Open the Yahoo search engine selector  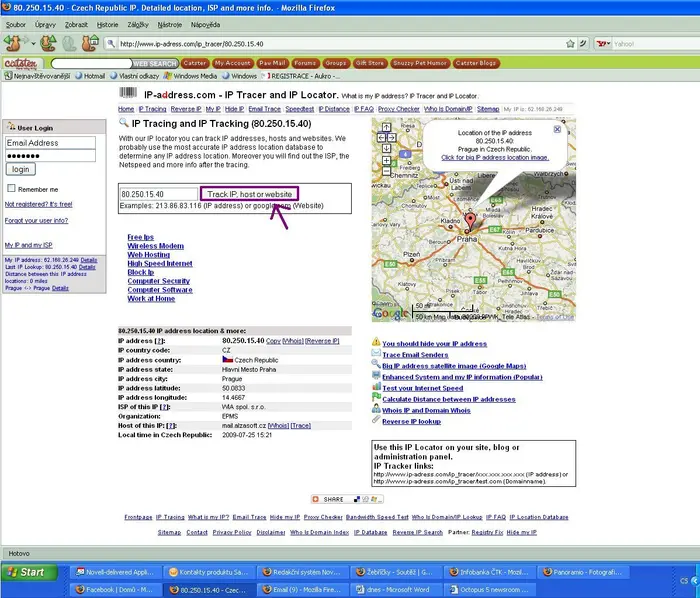point(604,44)
